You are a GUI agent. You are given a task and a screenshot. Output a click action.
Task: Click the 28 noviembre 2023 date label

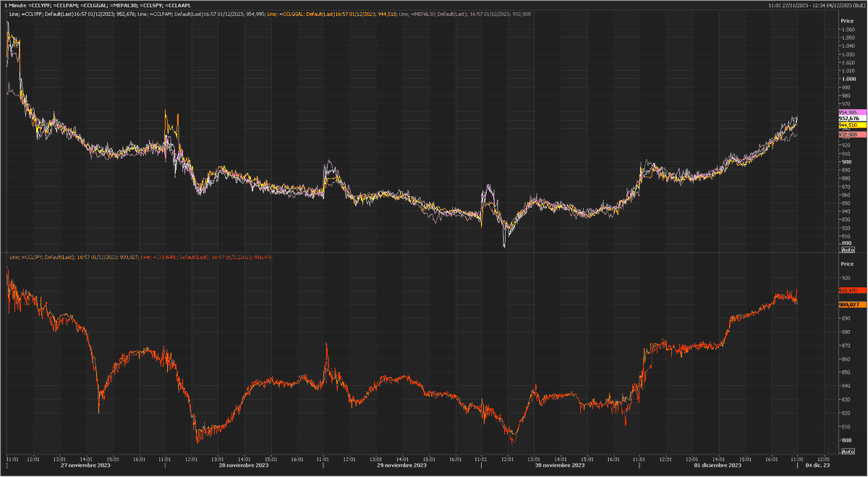pyautogui.click(x=242, y=465)
